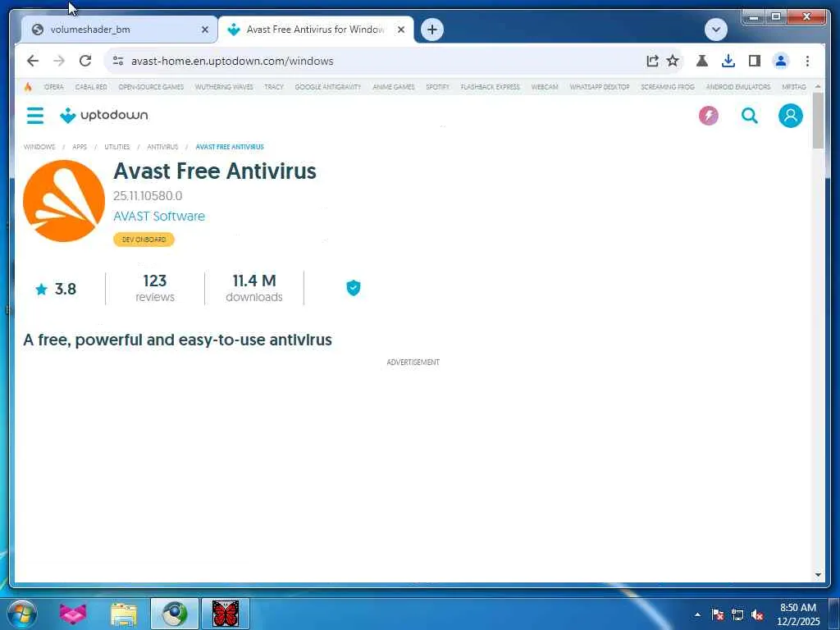Click the DEV ONBOARD badge
840x630 pixels.
pyautogui.click(x=144, y=240)
